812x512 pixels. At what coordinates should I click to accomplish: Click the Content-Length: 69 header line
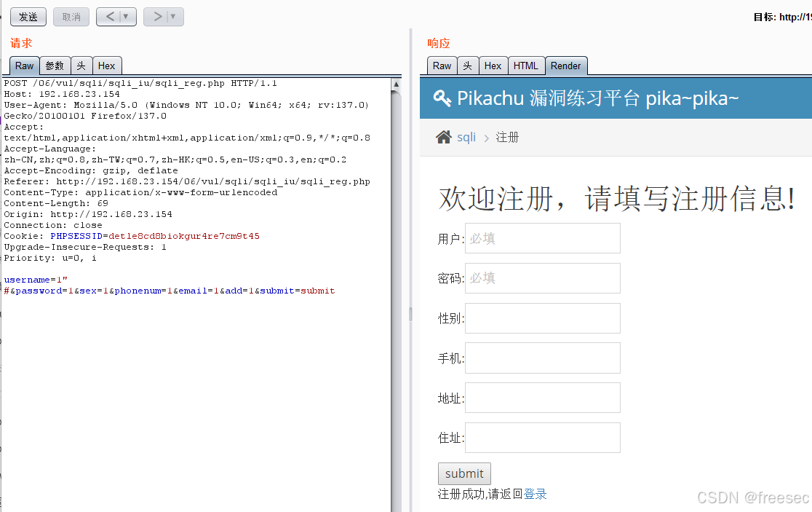point(56,204)
